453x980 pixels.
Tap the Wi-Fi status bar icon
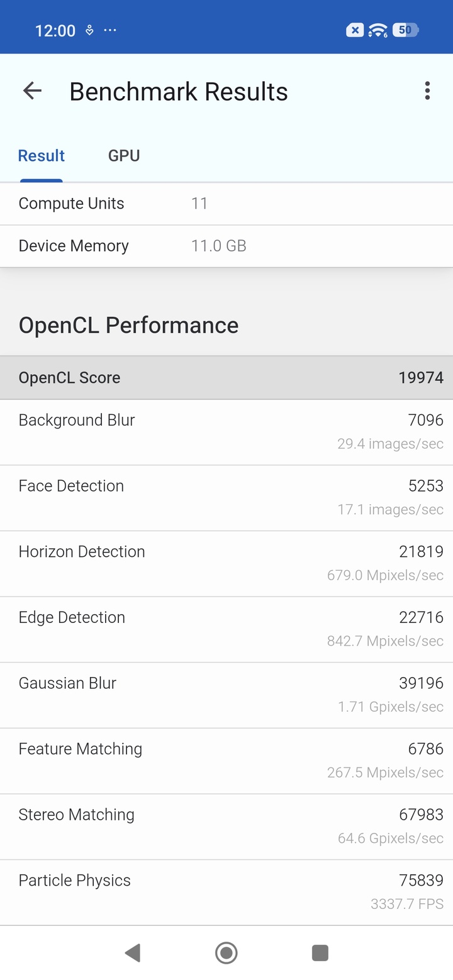point(377,30)
